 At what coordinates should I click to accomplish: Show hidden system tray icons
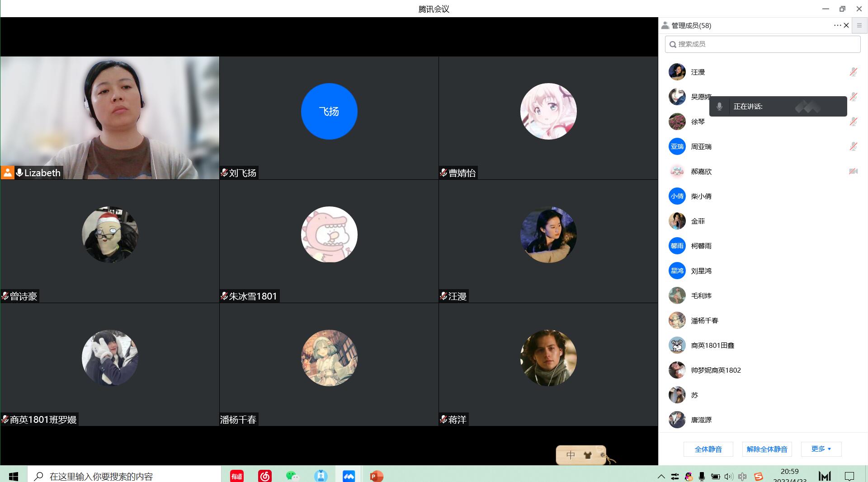point(661,476)
